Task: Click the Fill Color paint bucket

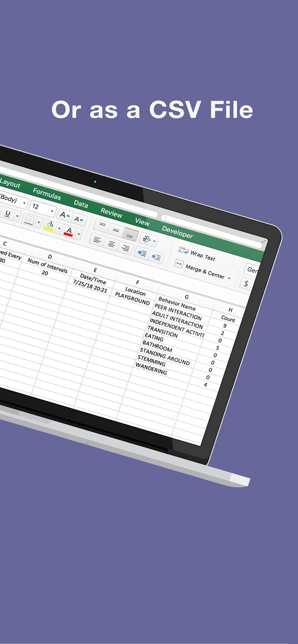Action: click(49, 226)
